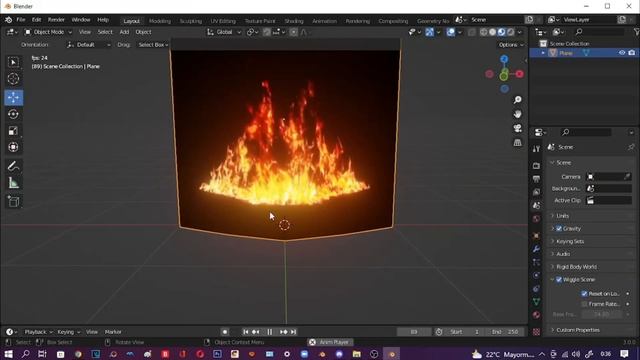Toggle the Gravity checkbox
The image size is (640, 360).
click(x=559, y=229)
